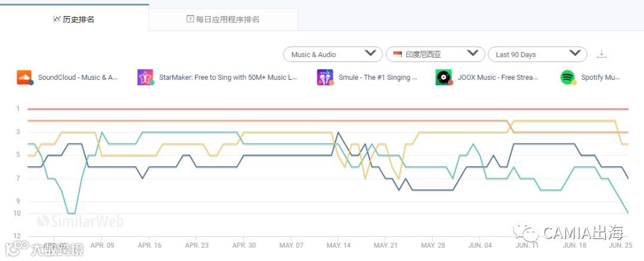
Task: Click the Smule singing app icon
Action: (325, 77)
